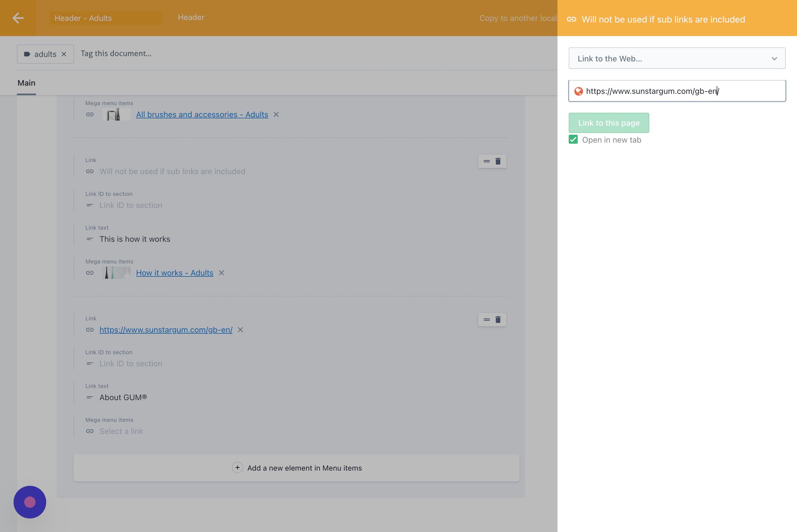Click 'Tag this document...' input

tap(116, 54)
